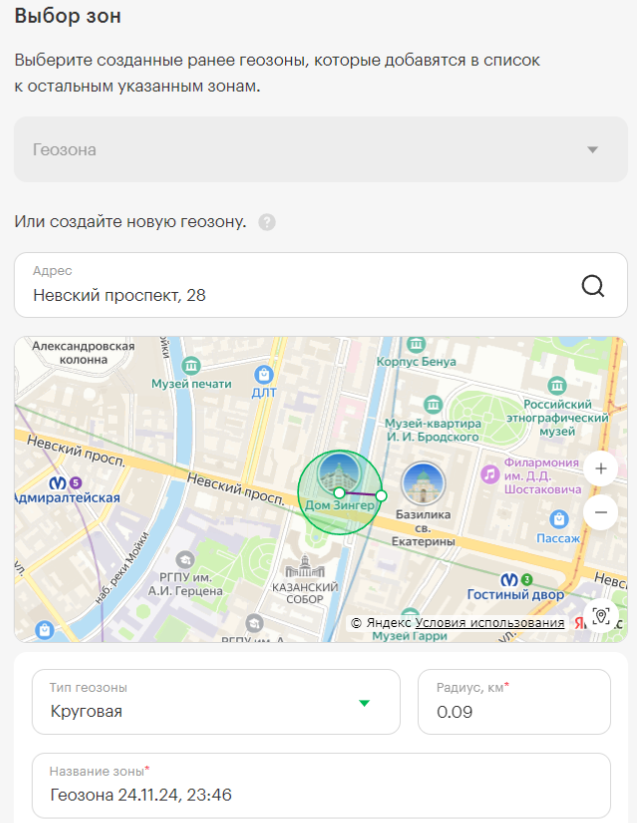Image resolution: width=637 pixels, height=823 pixels.
Task: Click the map geolocation icon
Action: 600,615
